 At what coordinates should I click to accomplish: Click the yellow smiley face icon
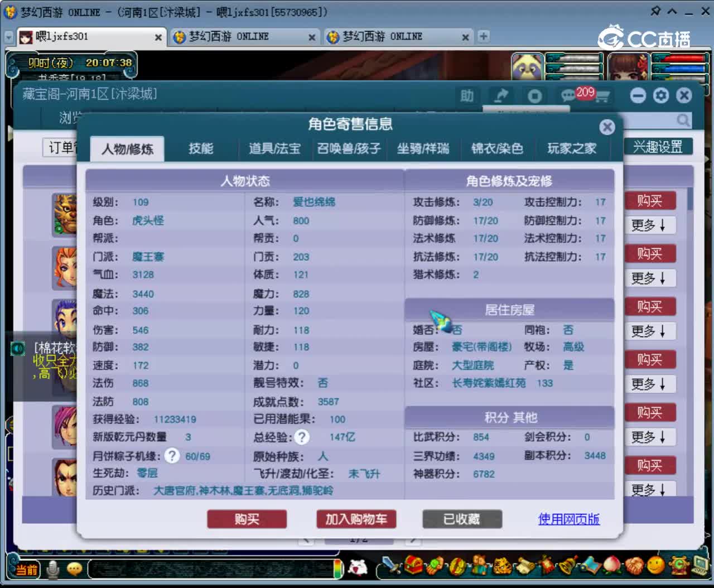click(656, 566)
